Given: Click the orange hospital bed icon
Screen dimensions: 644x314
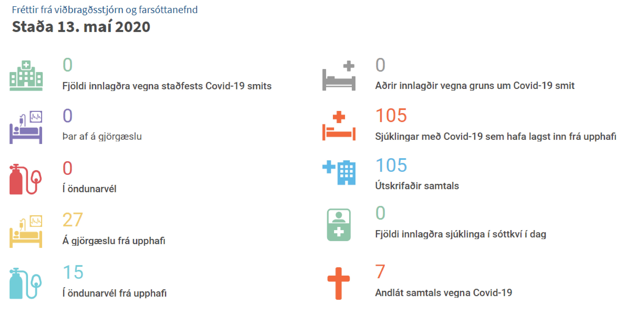Looking at the screenshot, I should pos(339,126).
